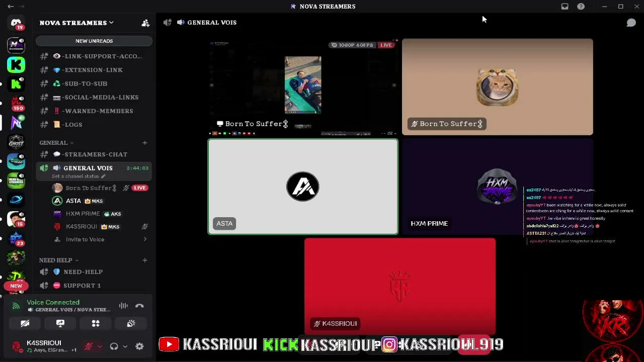Open the sub-to-sub channel
The image size is (644, 362).
coord(94,83)
